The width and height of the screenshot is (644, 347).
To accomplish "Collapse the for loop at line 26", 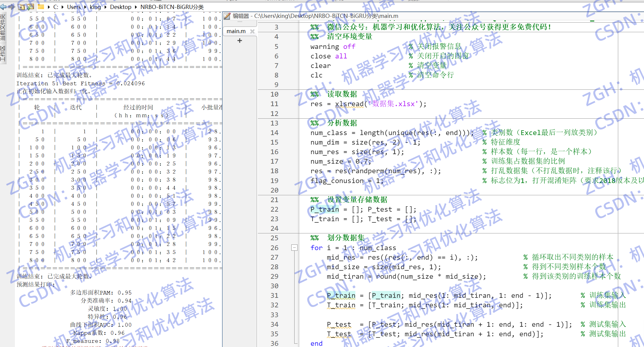I will pyautogui.click(x=294, y=247).
